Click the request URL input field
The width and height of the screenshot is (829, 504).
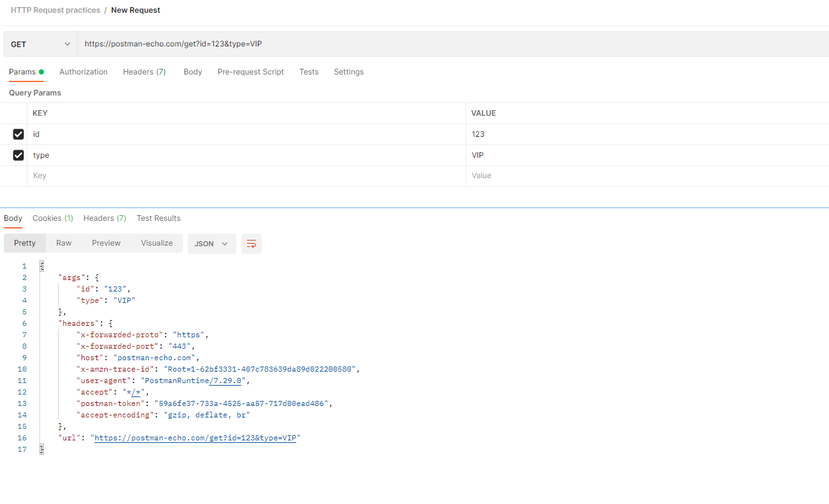[x=453, y=45]
